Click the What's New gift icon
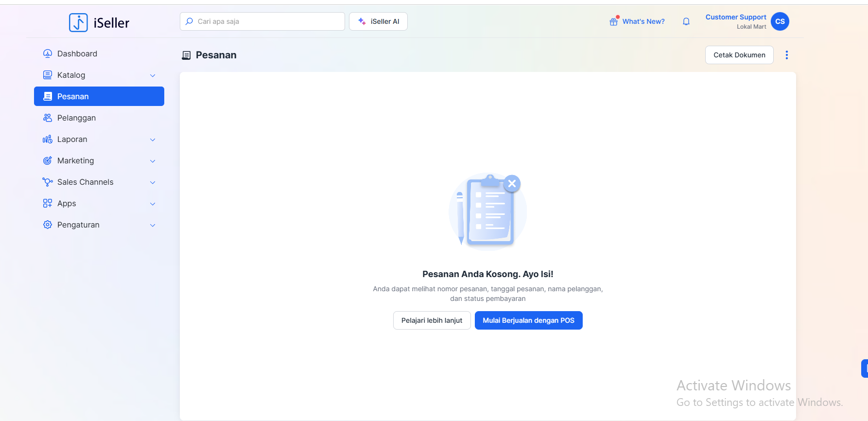The image size is (868, 421). click(614, 21)
